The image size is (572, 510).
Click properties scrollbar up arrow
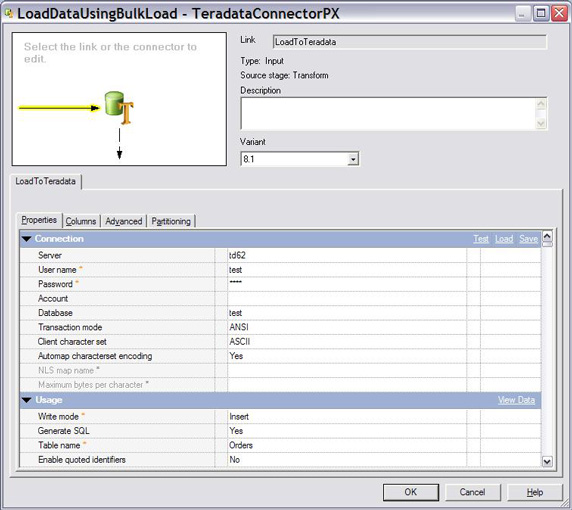tap(547, 236)
